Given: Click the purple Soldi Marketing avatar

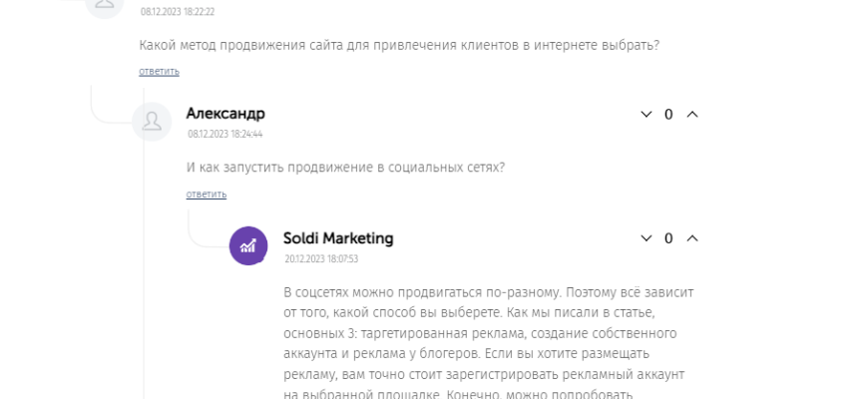Looking at the screenshot, I should pyautogui.click(x=248, y=246).
